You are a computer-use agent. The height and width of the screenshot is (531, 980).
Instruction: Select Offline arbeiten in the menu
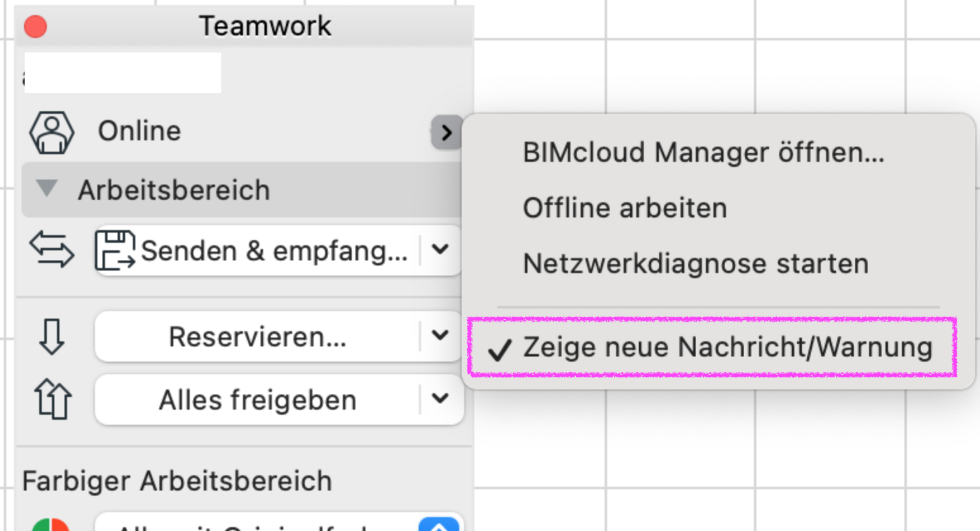pyautogui.click(x=625, y=208)
